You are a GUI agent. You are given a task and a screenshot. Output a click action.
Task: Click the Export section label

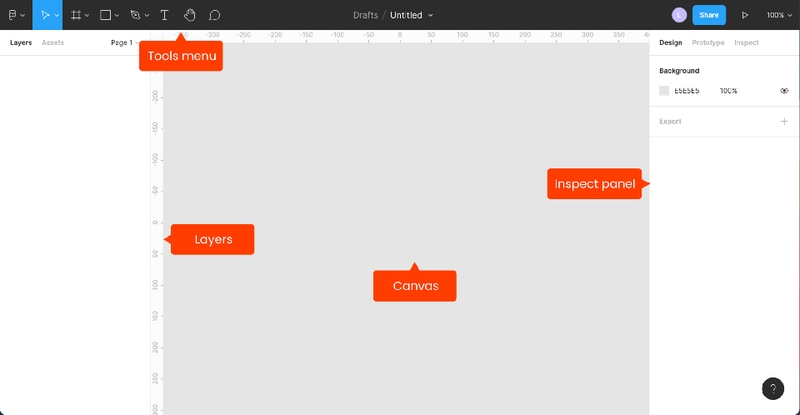coord(670,121)
